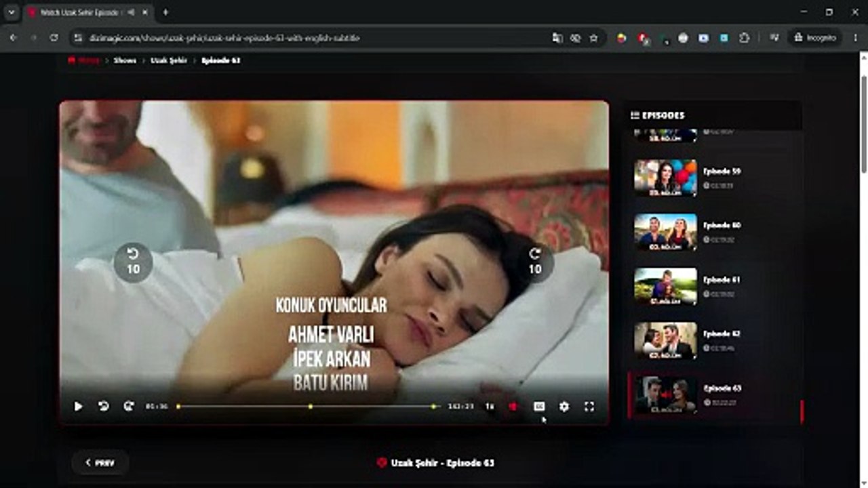This screenshot has width=868, height=488.
Task: Open the Chrome three-dot menu
Action: (854, 38)
